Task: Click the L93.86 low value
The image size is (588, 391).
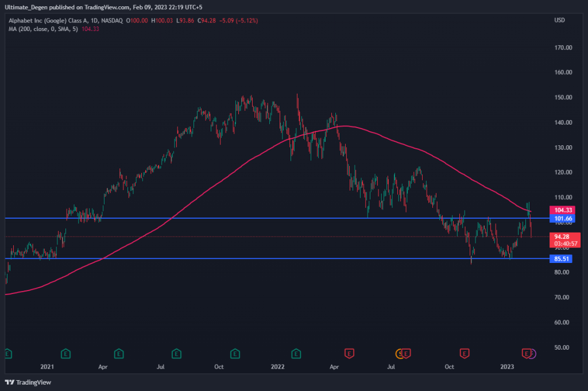Action: click(x=185, y=21)
